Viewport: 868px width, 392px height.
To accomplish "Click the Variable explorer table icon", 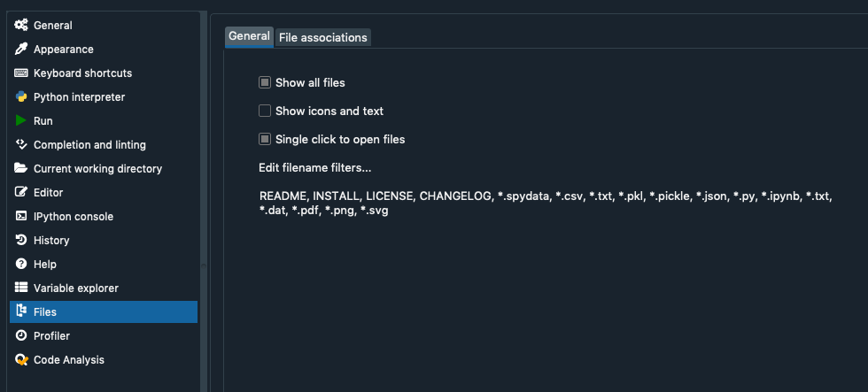I will (x=21, y=288).
